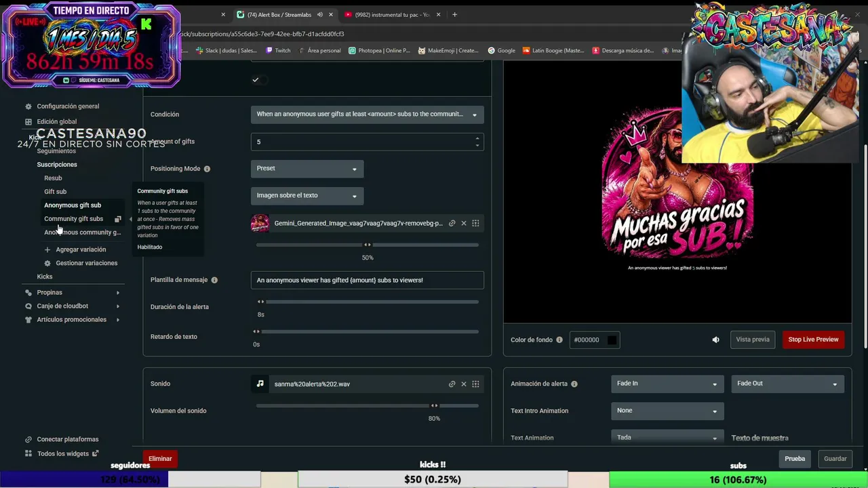
Task: Click the Guardar save button
Action: pyautogui.click(x=835, y=459)
